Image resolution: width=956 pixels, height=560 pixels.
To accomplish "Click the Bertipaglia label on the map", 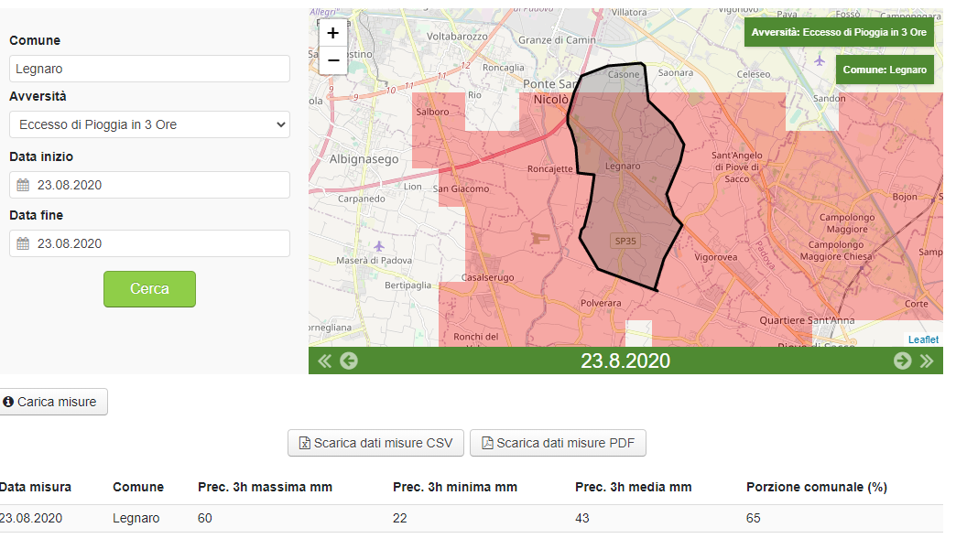I will pyautogui.click(x=407, y=285).
